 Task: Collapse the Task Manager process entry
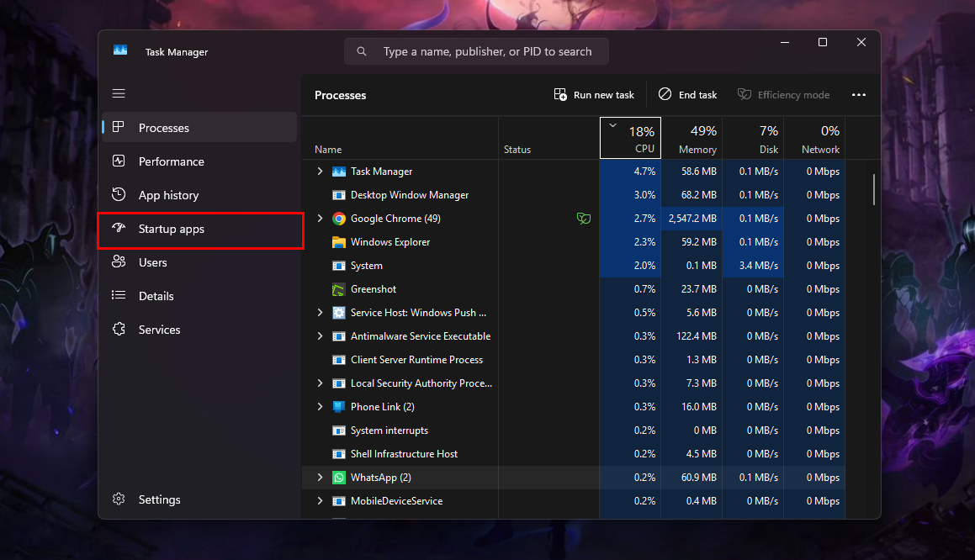(319, 171)
